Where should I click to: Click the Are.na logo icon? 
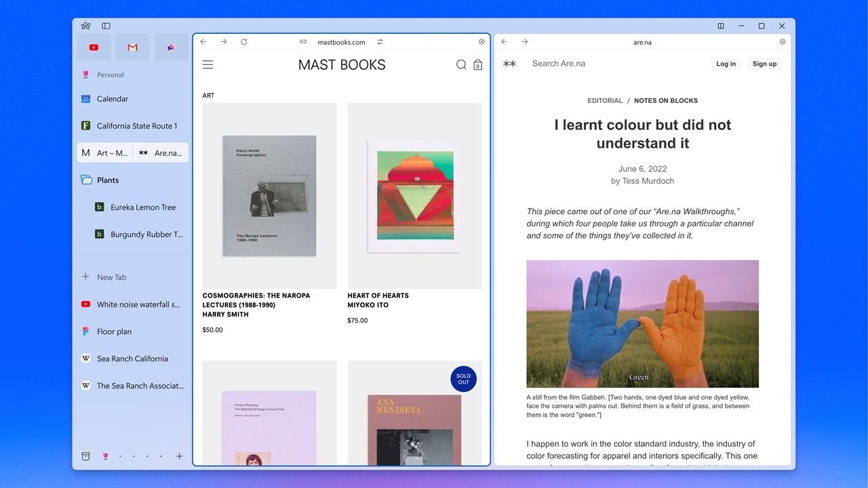point(509,64)
